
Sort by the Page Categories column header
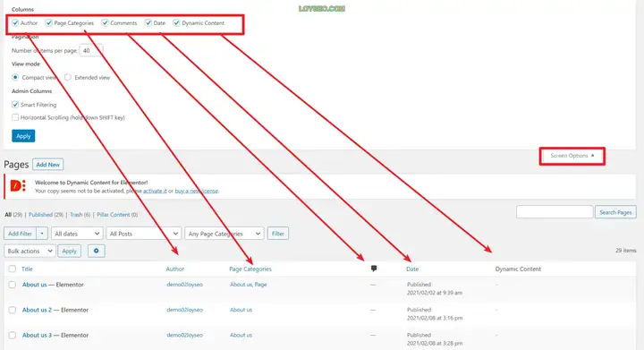[x=250, y=269]
